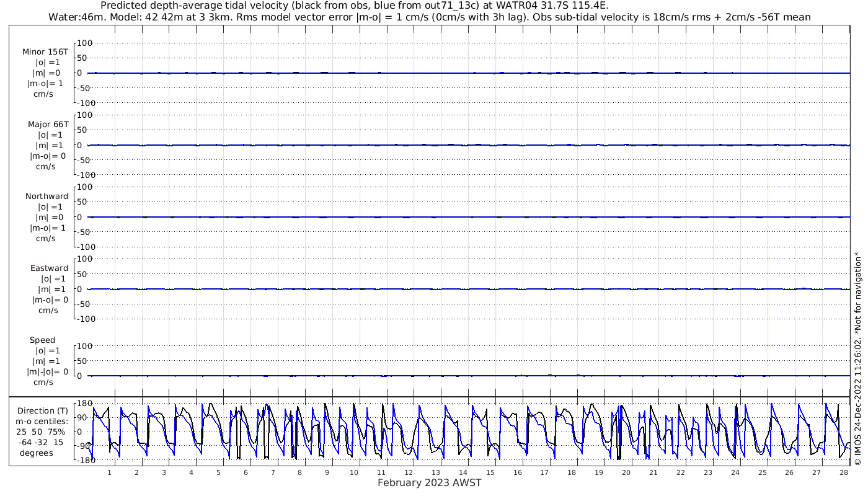Click the '25 50 75%' centile header
Screen dimensions: 868x496
point(40,432)
